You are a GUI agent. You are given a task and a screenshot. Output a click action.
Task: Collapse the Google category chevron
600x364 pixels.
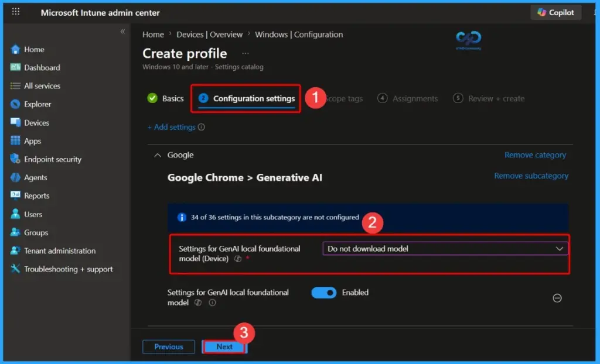(157, 155)
